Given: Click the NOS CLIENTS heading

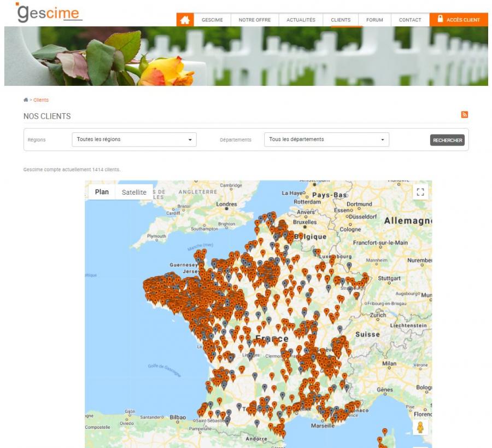Looking at the screenshot, I should point(47,116).
